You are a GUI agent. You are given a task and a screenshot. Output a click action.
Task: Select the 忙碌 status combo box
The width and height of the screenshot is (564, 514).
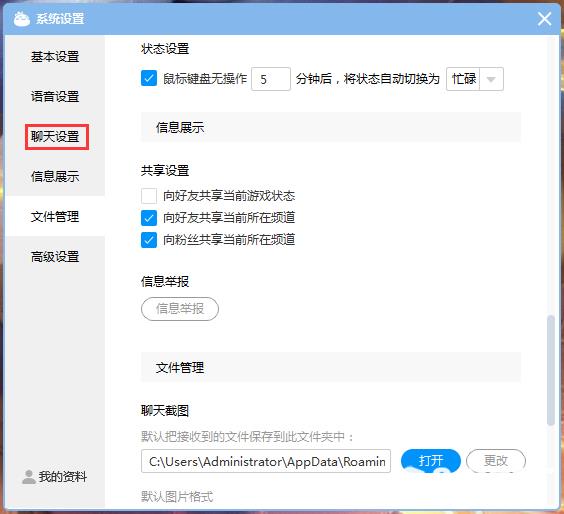tap(474, 79)
